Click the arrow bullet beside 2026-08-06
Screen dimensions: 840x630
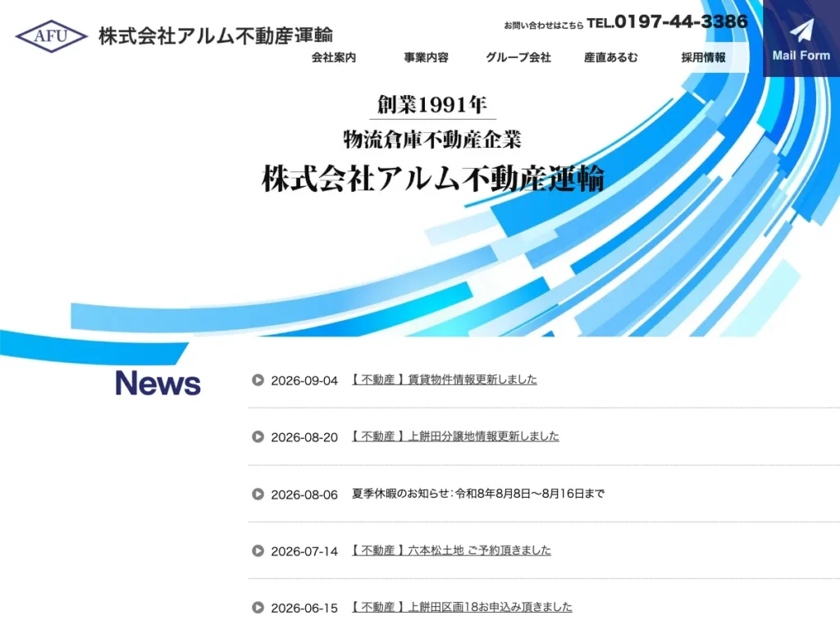[258, 494]
